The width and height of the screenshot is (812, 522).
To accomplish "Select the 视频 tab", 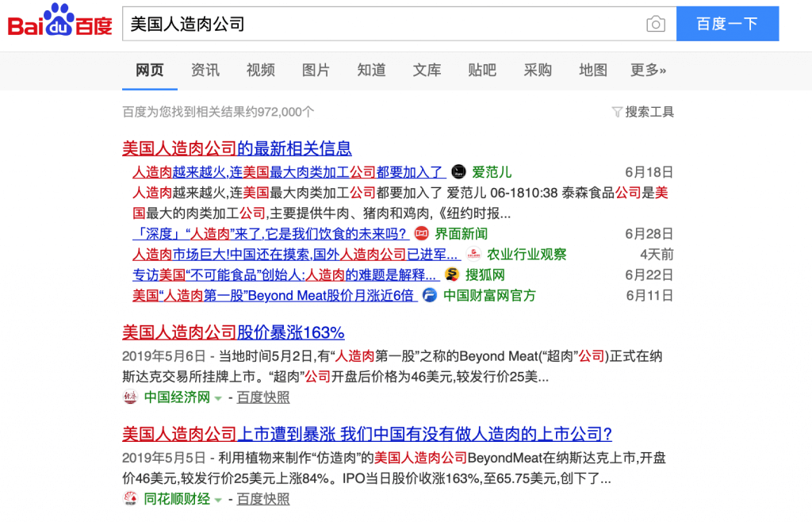I will (260, 71).
